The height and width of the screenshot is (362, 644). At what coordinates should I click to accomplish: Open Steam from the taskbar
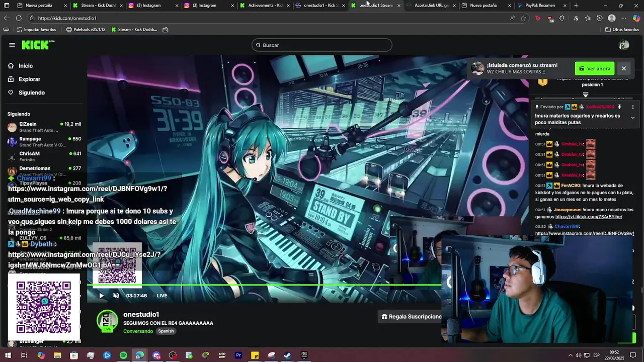tap(287, 355)
